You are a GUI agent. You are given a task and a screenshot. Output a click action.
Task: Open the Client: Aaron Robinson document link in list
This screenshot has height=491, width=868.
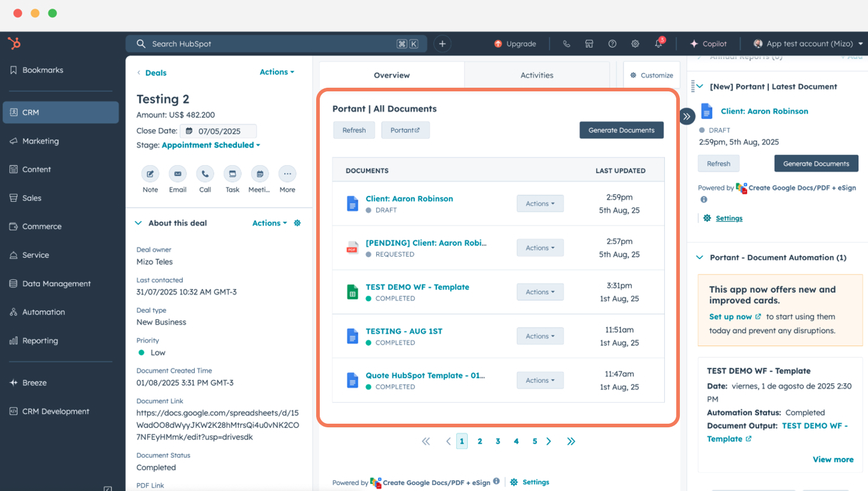tap(409, 198)
